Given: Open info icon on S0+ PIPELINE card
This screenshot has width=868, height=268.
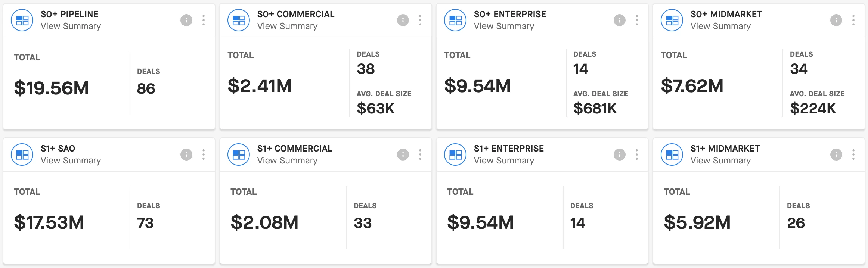Looking at the screenshot, I should 186,20.
